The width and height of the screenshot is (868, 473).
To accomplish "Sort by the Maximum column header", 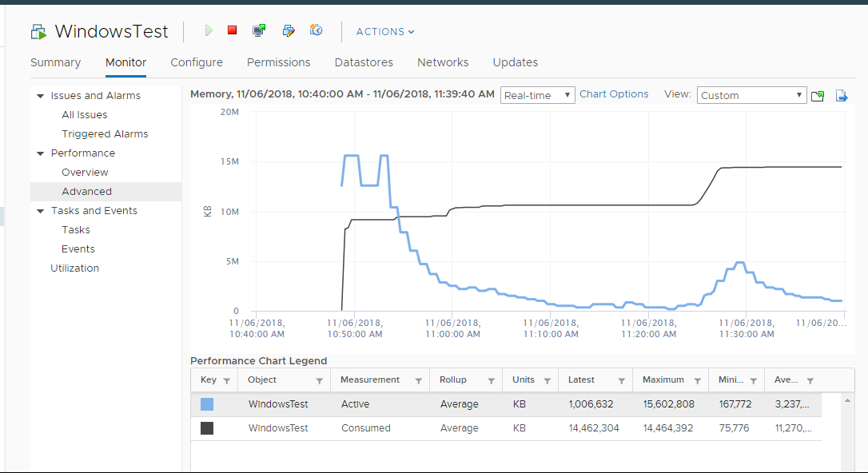I will point(663,380).
